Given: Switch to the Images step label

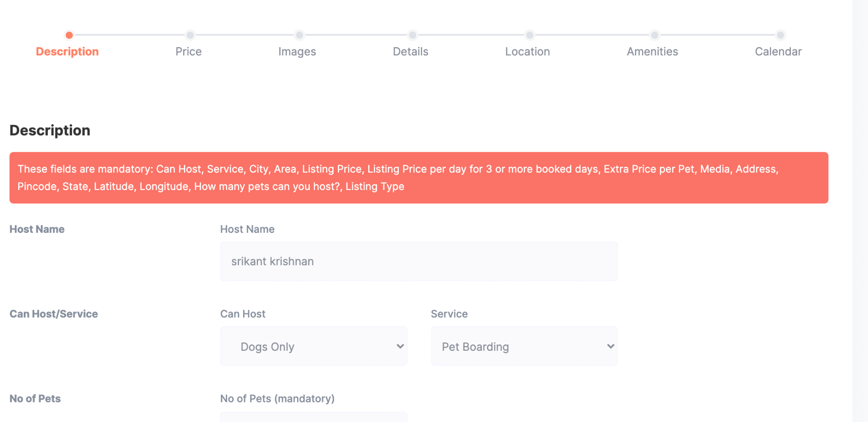Looking at the screenshot, I should [x=297, y=52].
